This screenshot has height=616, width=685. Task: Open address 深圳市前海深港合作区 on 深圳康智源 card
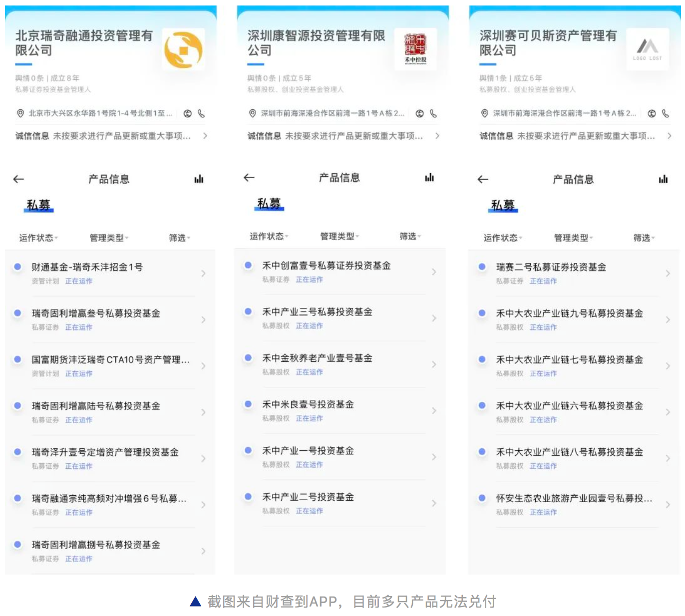(333, 113)
